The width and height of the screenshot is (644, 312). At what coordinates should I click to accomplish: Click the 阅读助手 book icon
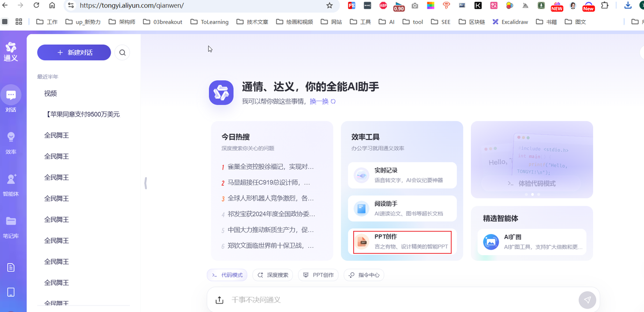(361, 208)
